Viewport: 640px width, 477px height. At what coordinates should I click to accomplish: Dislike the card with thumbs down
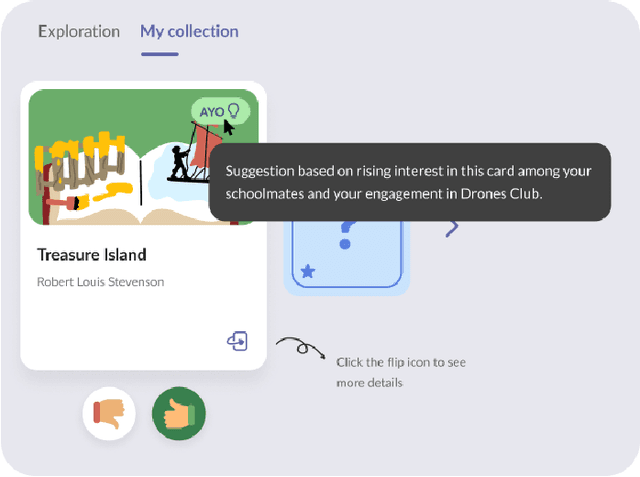pos(108,413)
